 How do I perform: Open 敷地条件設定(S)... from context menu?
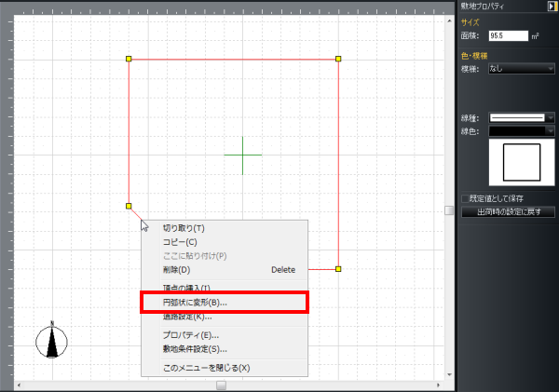(195, 349)
